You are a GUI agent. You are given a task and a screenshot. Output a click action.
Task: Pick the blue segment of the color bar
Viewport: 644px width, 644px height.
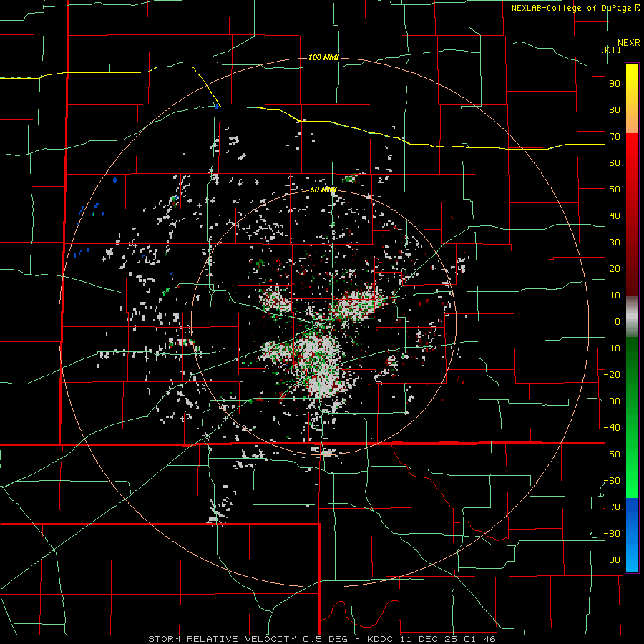click(632, 535)
